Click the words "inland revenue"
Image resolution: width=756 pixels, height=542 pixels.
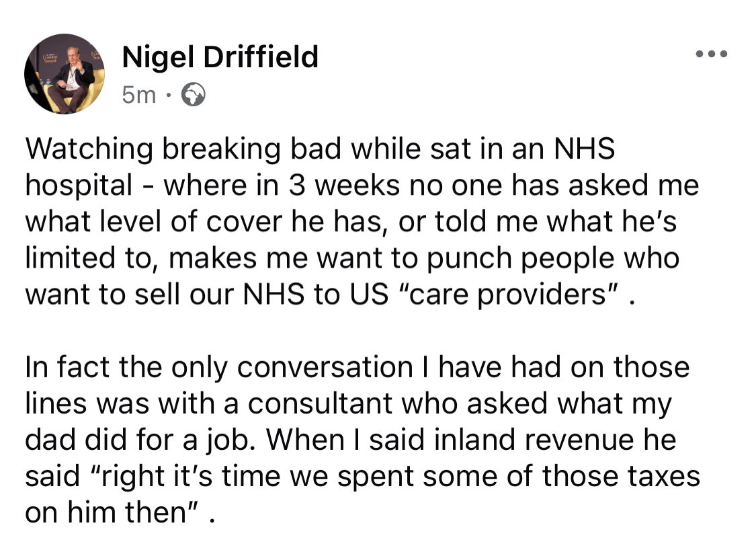pyautogui.click(x=511, y=440)
